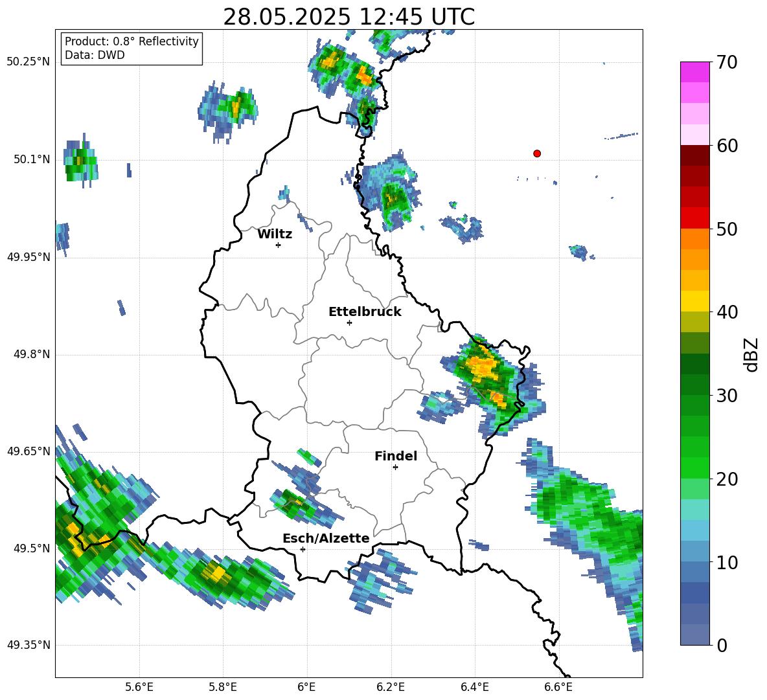Click the 6°E longitude tick label
This screenshot has width=767, height=700.
pos(306,687)
